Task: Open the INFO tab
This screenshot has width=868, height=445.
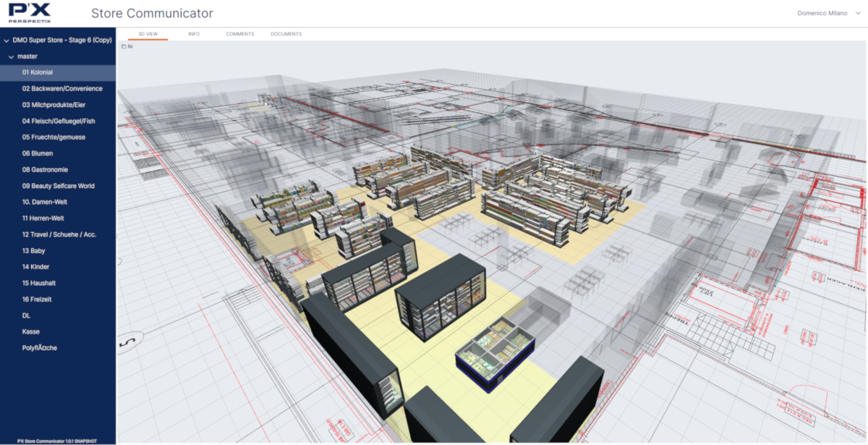Action: click(194, 34)
